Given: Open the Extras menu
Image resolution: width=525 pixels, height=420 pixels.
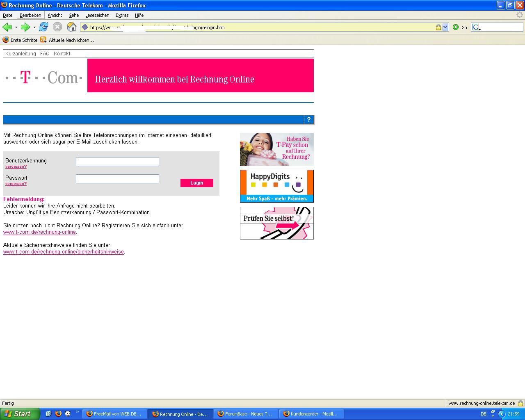Looking at the screenshot, I should 122,15.
